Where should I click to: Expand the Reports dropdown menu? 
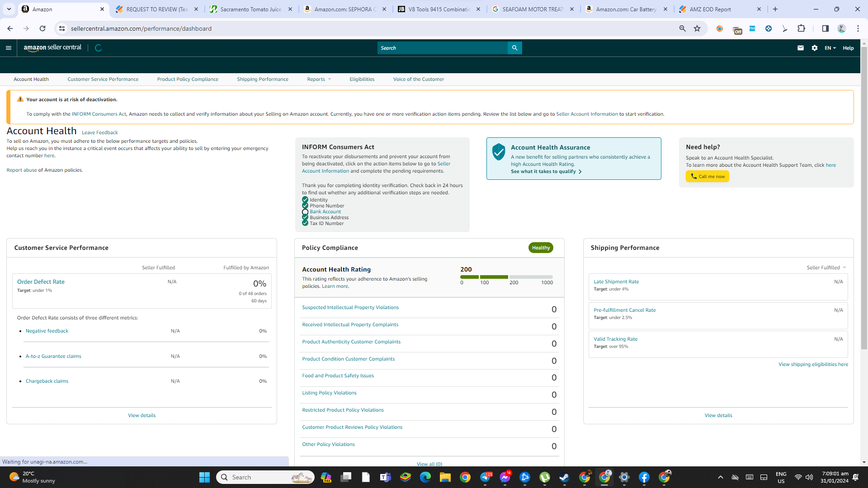(x=319, y=80)
